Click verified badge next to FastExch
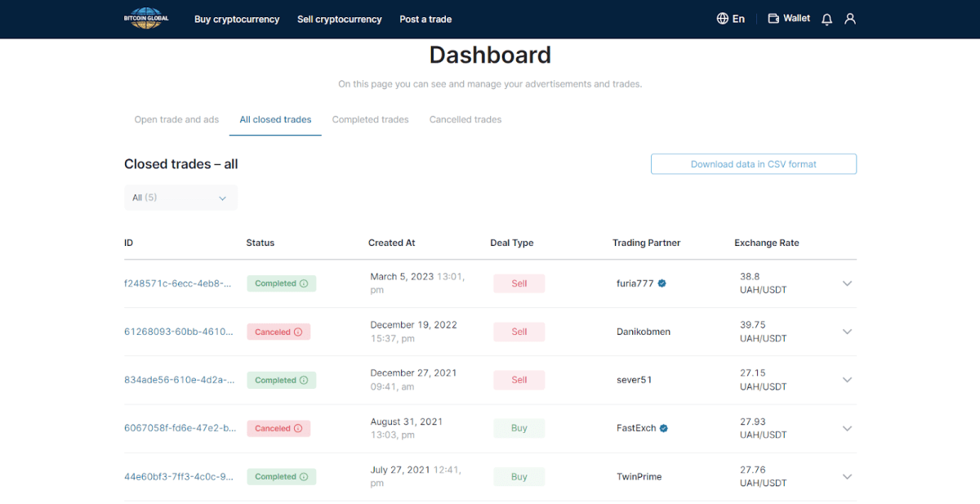This screenshot has height=504, width=980. [664, 428]
